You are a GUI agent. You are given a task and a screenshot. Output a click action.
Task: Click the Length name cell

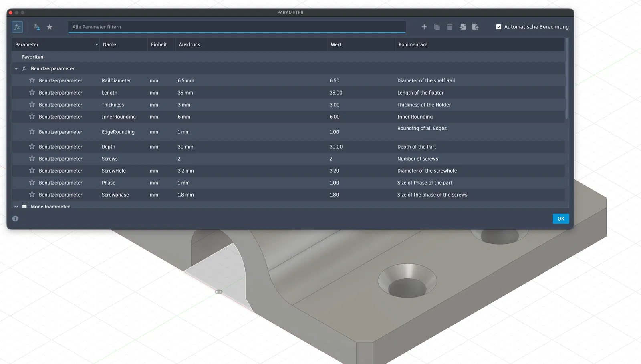coord(109,93)
